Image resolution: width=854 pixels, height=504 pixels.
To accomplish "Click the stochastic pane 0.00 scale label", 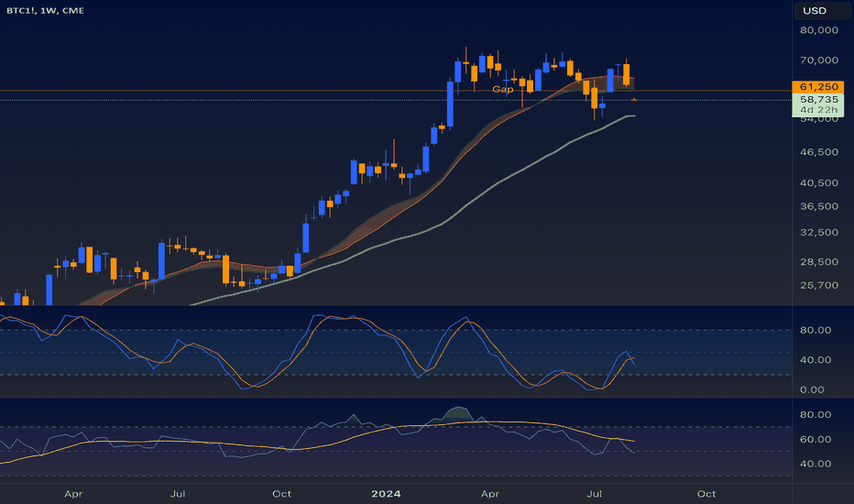I will coord(812,389).
